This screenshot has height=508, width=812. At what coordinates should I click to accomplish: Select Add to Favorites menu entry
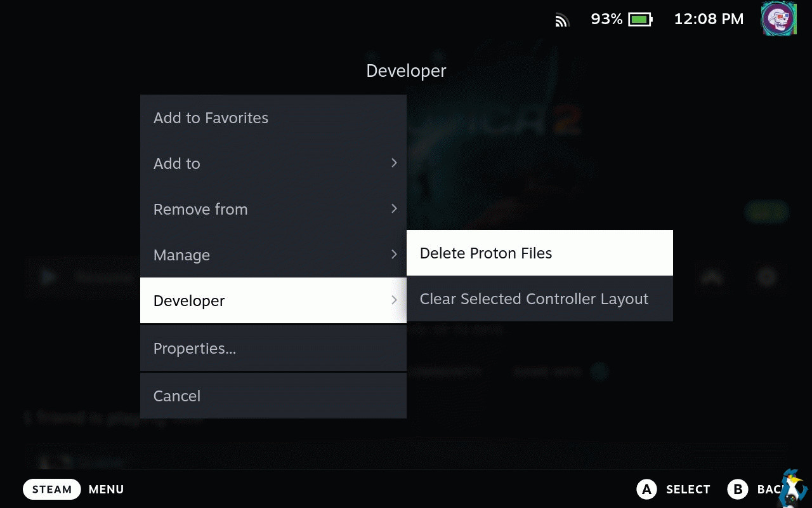coord(273,118)
